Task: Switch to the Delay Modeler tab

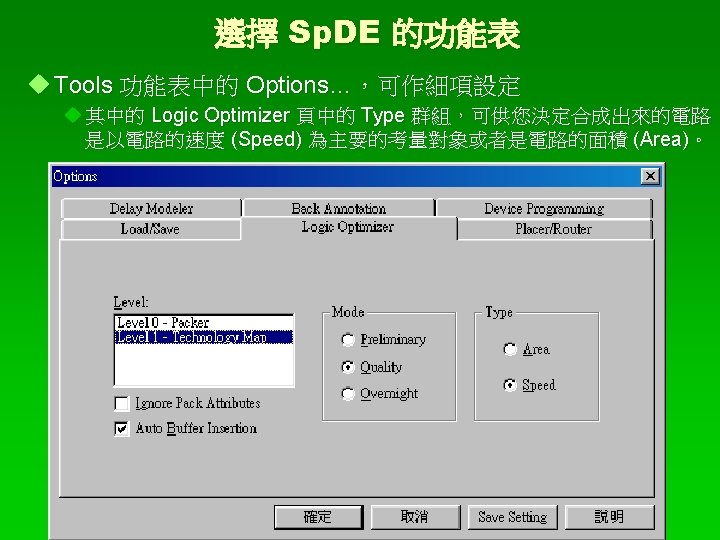Action: [151, 208]
